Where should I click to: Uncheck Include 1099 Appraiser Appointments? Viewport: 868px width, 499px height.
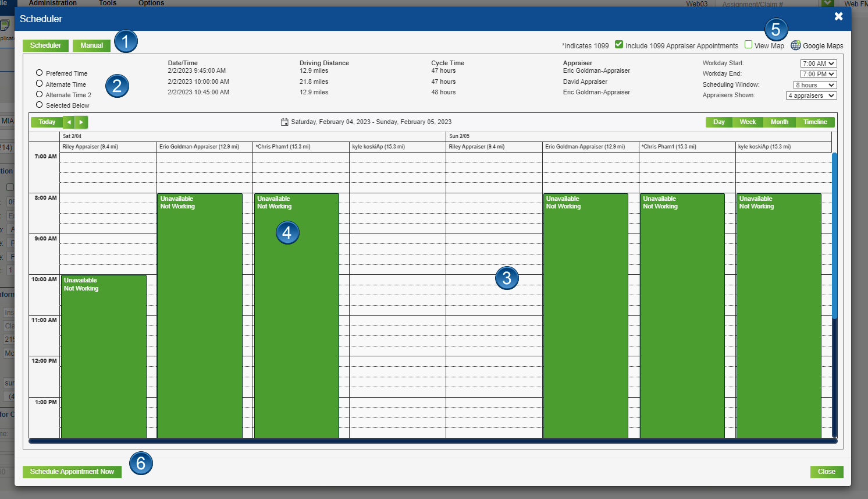point(619,43)
